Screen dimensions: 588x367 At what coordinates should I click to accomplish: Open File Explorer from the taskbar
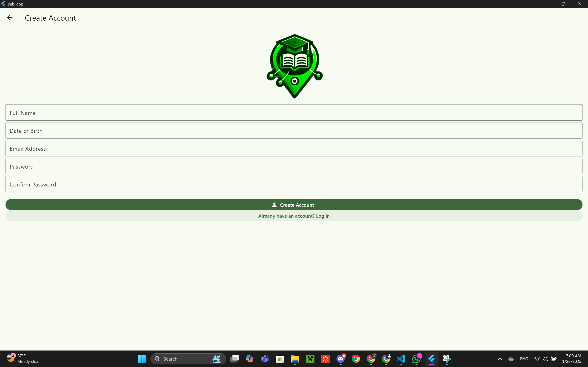pyautogui.click(x=295, y=359)
